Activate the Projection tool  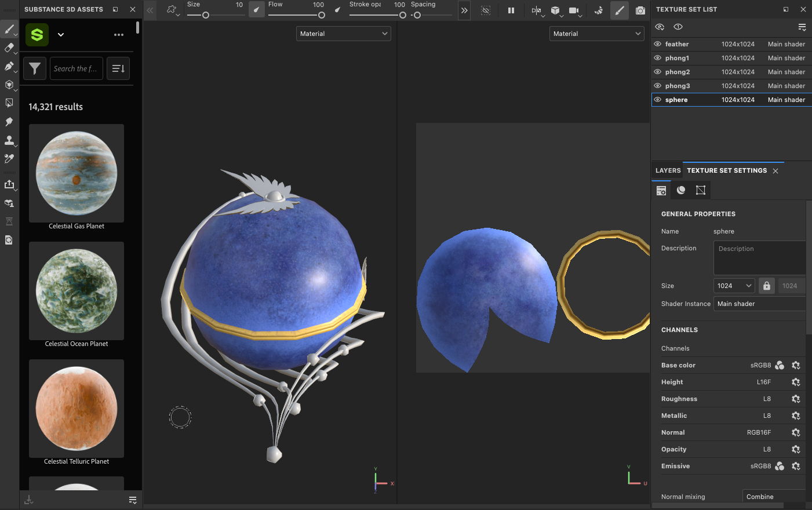[9, 67]
